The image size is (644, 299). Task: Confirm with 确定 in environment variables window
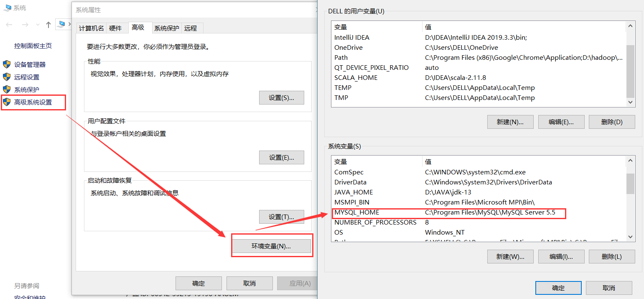click(x=558, y=288)
